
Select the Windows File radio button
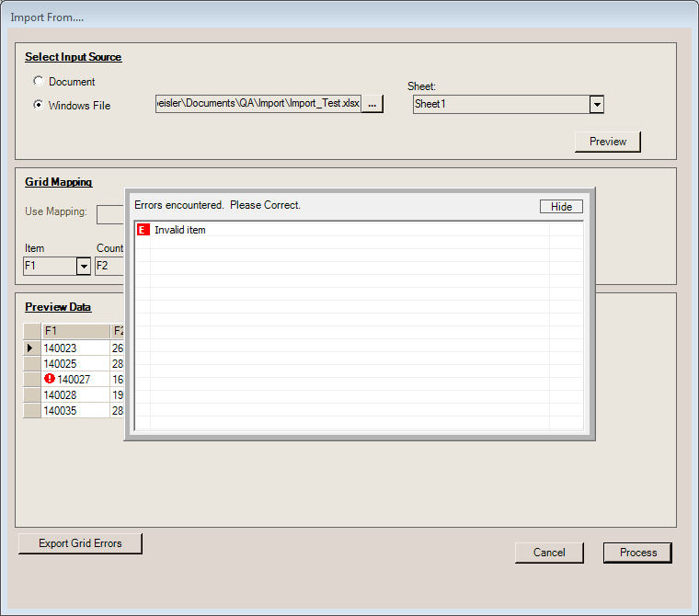tap(39, 105)
